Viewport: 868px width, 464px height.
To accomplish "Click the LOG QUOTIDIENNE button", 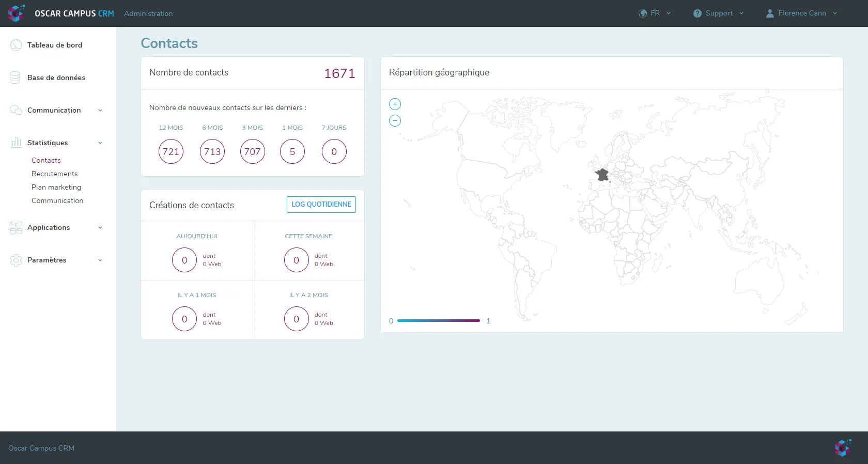I will tap(321, 205).
